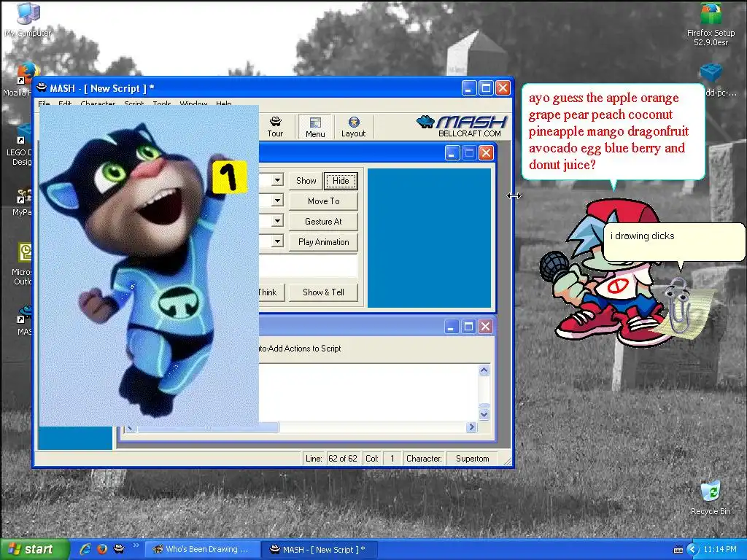The height and width of the screenshot is (560, 747).
Task: Click the 'Line:' label in the status bar
Action: [x=314, y=459]
